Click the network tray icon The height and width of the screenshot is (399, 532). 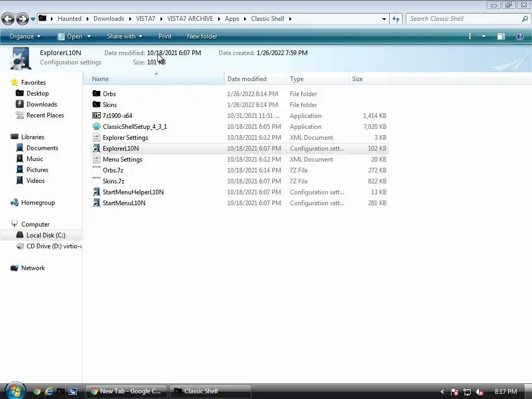467,392
